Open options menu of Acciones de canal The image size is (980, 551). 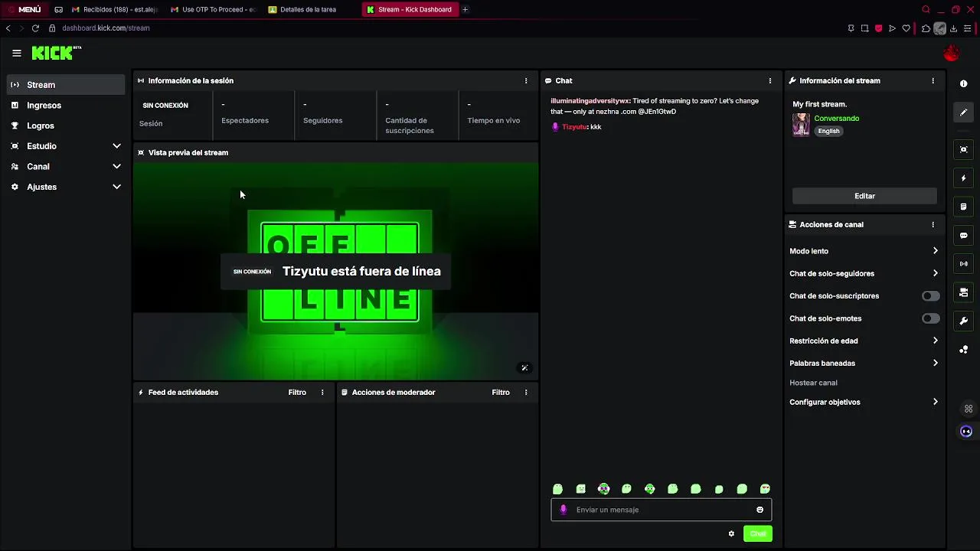coord(933,224)
